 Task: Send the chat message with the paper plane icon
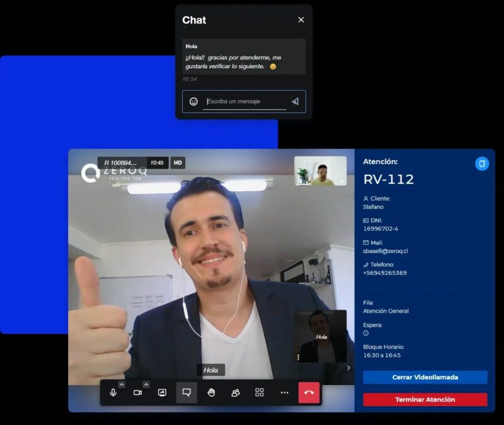(295, 102)
